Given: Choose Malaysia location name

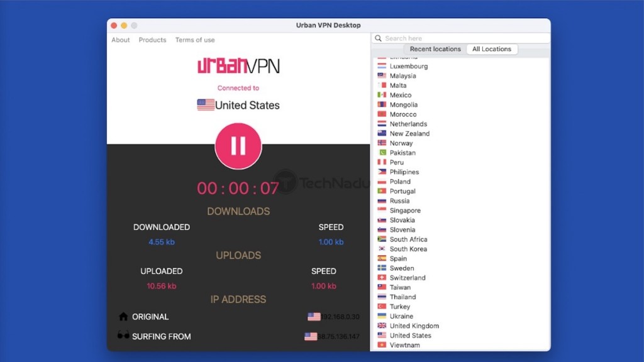Looking at the screenshot, I should [x=403, y=76].
